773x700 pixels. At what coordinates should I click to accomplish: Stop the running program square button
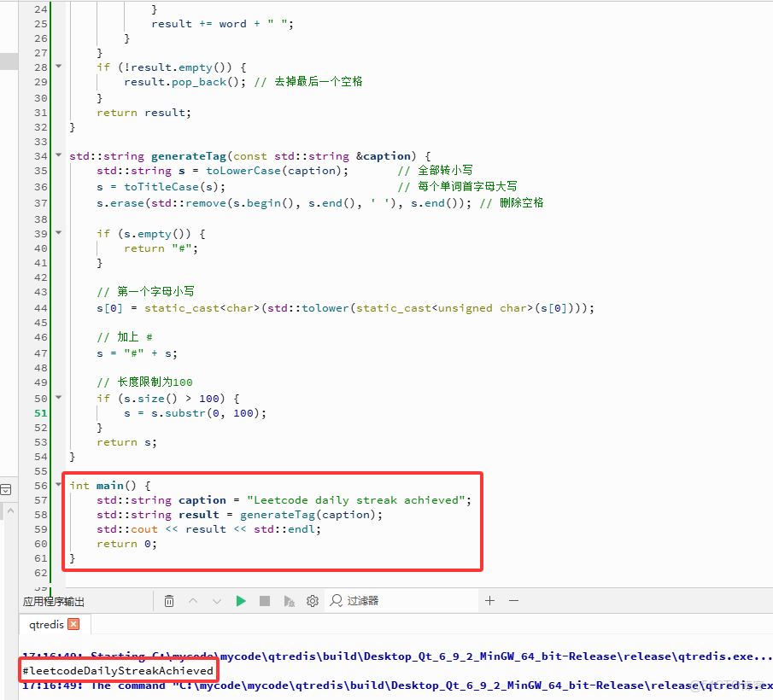tap(265, 601)
